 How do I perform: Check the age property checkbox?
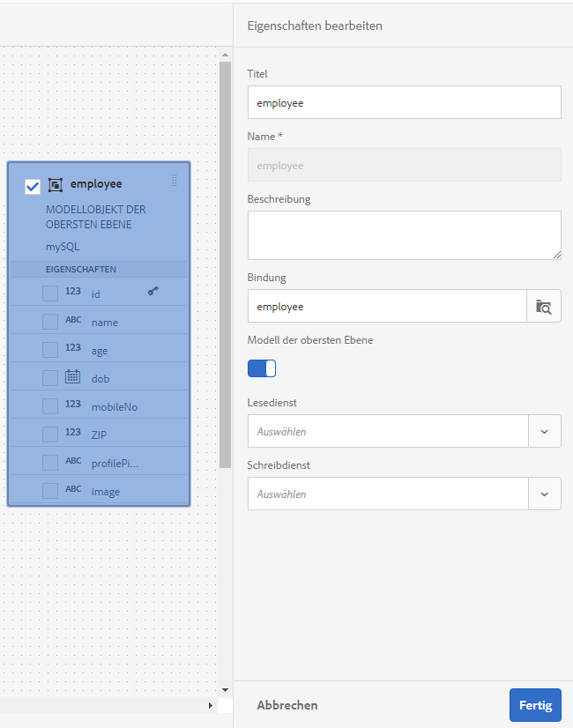[x=50, y=350]
